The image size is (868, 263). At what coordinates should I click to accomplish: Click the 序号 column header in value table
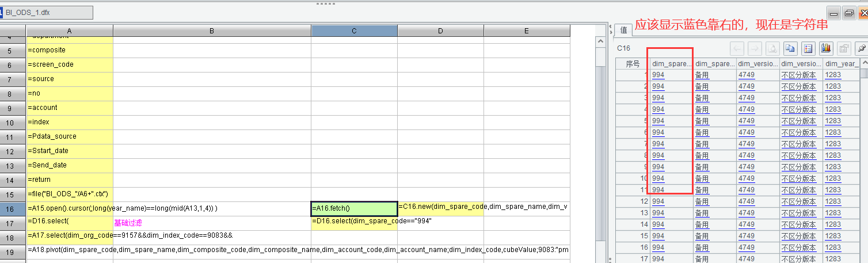tap(633, 63)
